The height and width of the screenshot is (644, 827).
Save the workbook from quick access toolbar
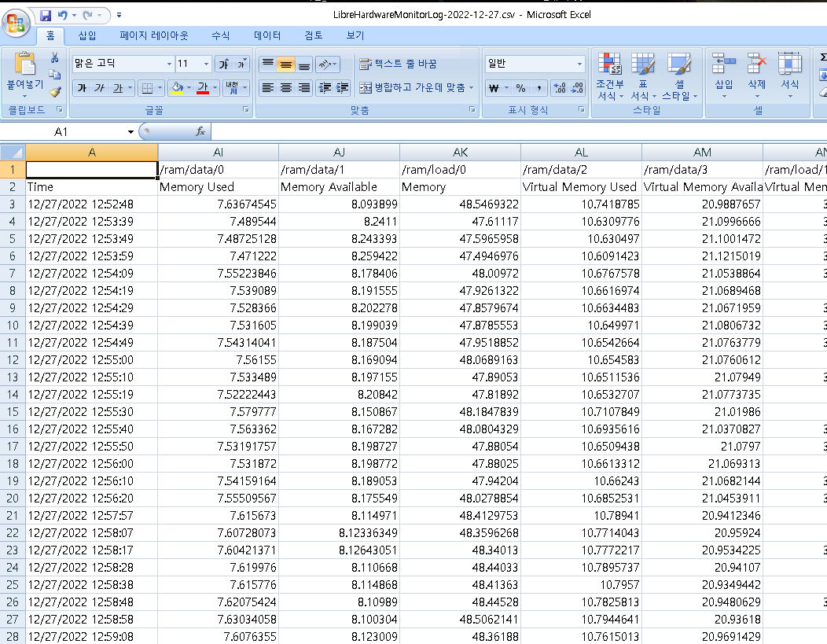click(46, 15)
